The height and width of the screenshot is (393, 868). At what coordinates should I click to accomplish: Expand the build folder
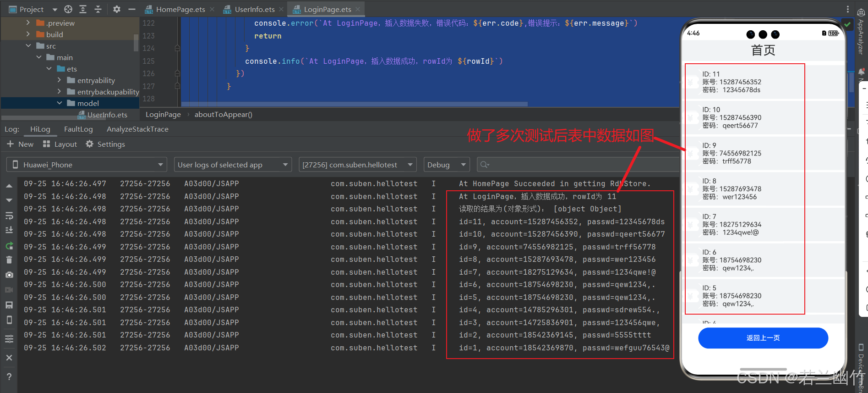(x=28, y=34)
